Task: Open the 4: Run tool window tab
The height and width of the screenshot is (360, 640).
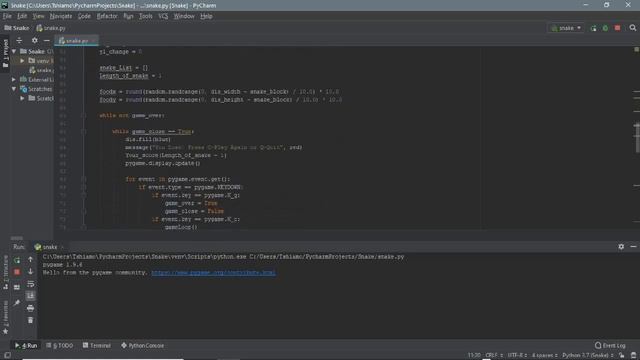Action: (x=26, y=345)
